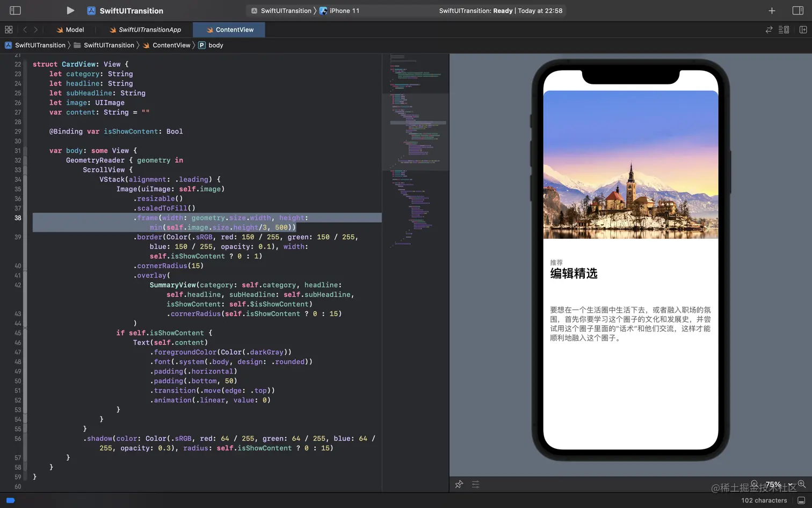Click '.cornerRadius(15)' on line 40
Viewport: 812px width, 508px height.
pos(169,266)
